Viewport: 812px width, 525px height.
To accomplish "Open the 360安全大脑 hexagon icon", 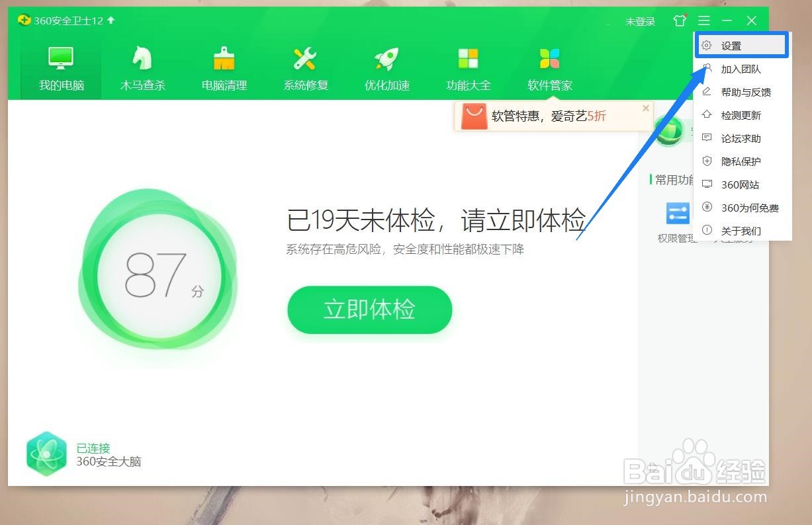I will (46, 454).
